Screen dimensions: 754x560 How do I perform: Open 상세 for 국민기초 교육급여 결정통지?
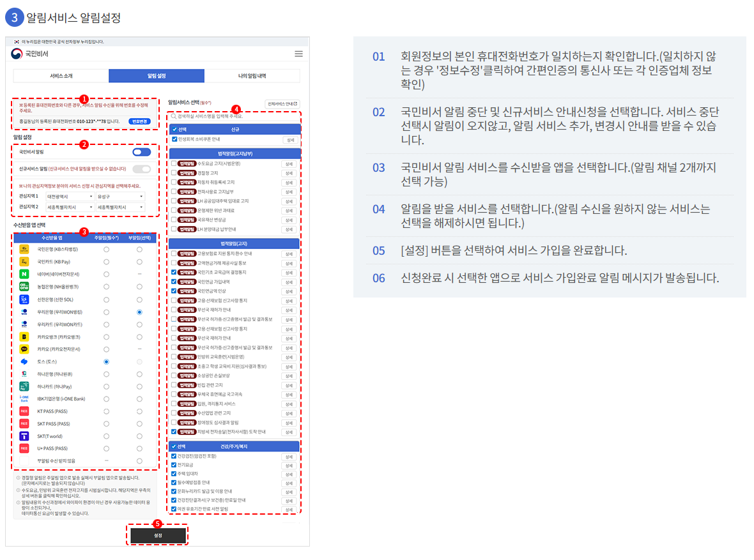pyautogui.click(x=289, y=273)
